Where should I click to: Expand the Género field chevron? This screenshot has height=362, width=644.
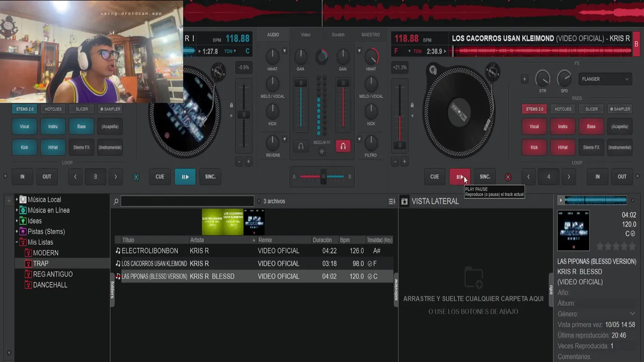pyautogui.click(x=632, y=314)
